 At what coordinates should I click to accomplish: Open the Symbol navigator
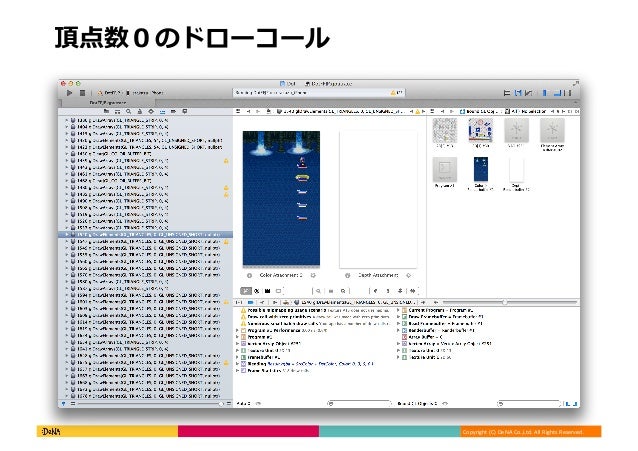pyautogui.click(x=117, y=111)
